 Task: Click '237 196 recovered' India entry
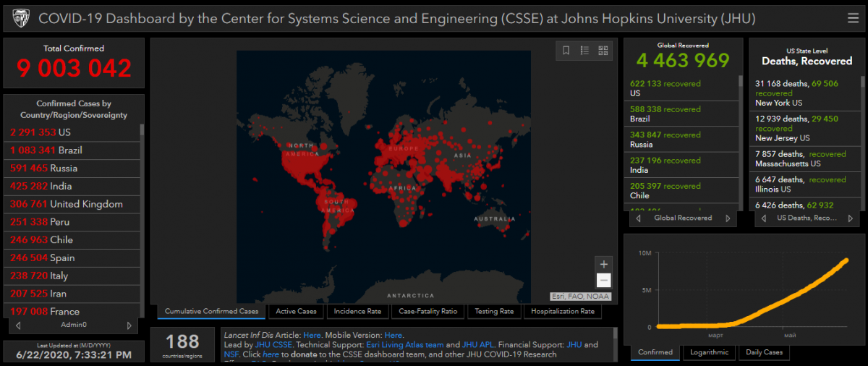pyautogui.click(x=681, y=165)
